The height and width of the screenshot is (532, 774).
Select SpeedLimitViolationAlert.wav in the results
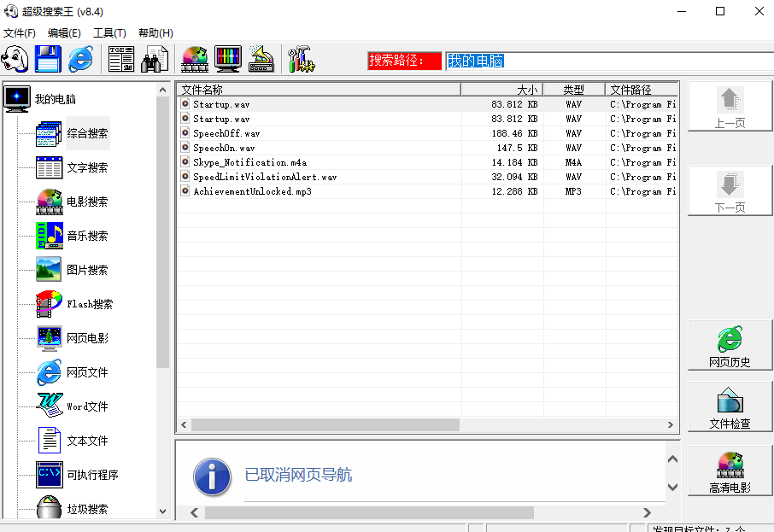(x=427, y=177)
